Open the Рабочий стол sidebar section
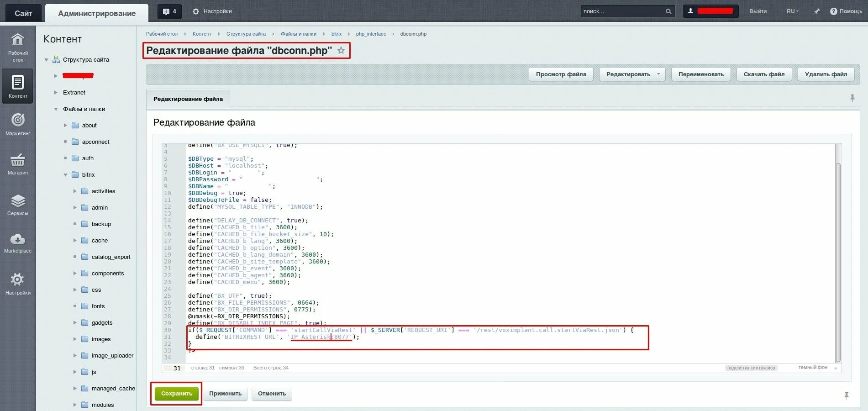Screen dimensions: 868x411 click(x=18, y=47)
